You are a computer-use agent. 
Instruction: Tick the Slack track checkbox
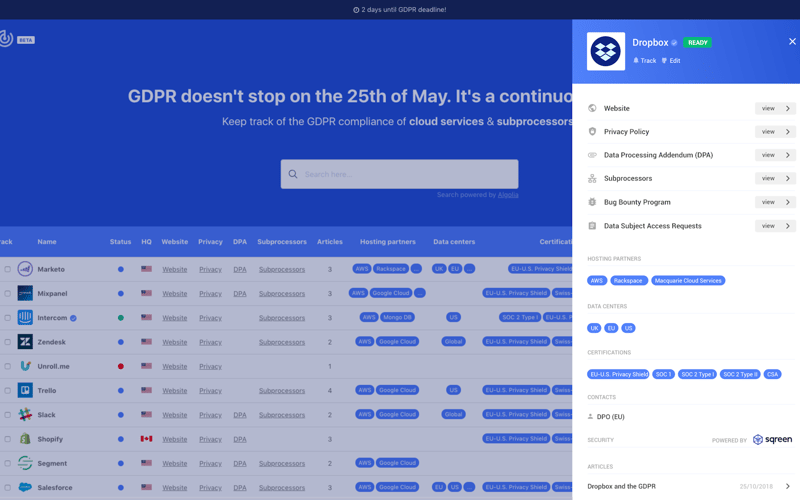click(x=8, y=414)
